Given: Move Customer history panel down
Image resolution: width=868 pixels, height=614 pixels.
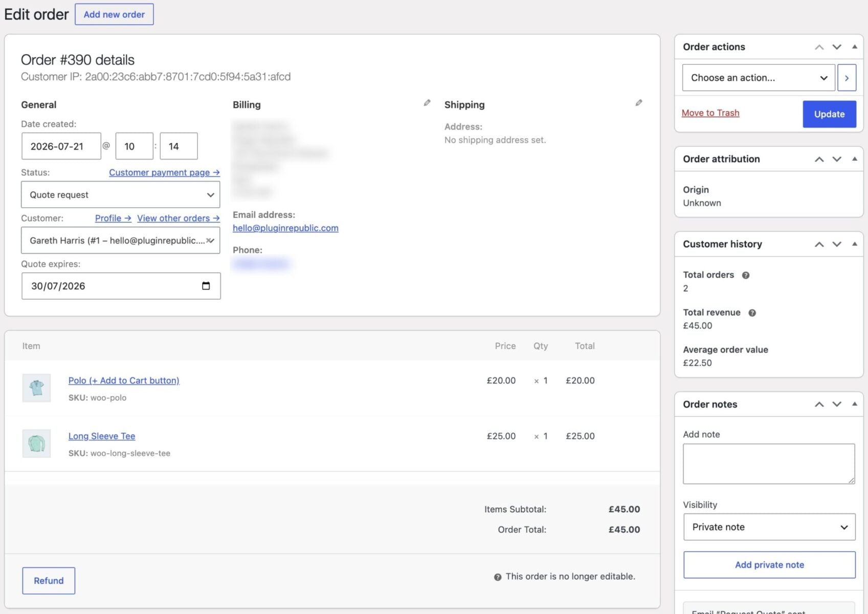Looking at the screenshot, I should 837,244.
